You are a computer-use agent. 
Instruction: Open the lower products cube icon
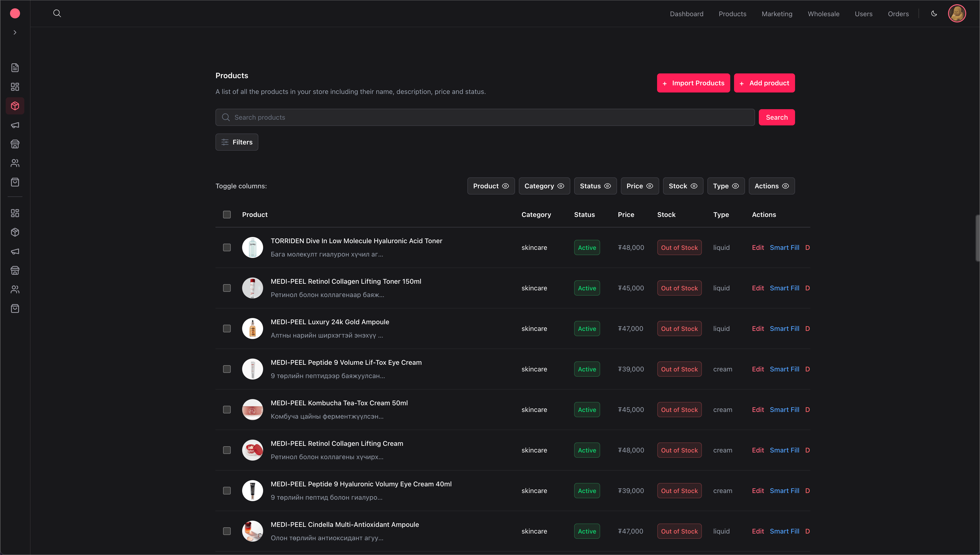tap(15, 232)
